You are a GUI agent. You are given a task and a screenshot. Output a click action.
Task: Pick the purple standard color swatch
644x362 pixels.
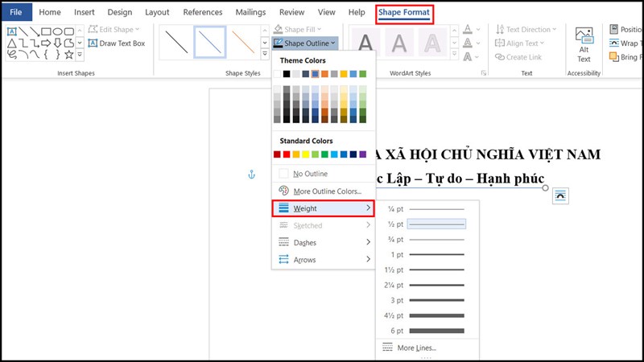coord(363,154)
